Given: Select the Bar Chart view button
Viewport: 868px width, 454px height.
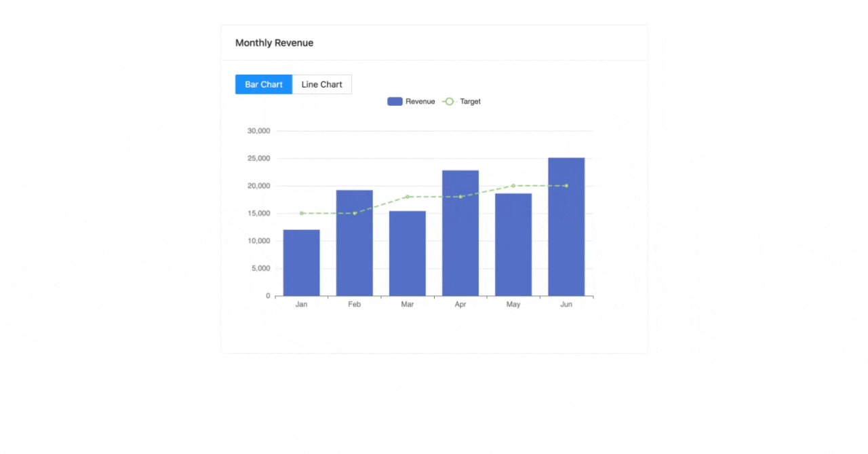Looking at the screenshot, I should 264,85.
